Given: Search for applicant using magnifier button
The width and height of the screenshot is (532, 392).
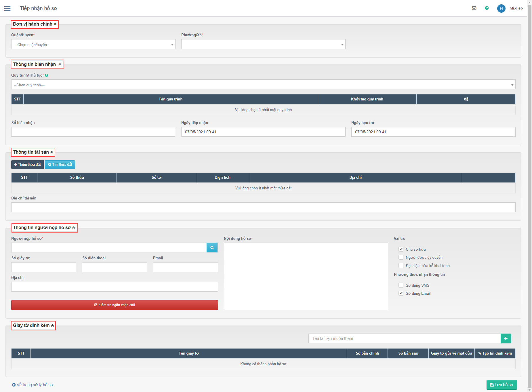Looking at the screenshot, I should pyautogui.click(x=212, y=248).
